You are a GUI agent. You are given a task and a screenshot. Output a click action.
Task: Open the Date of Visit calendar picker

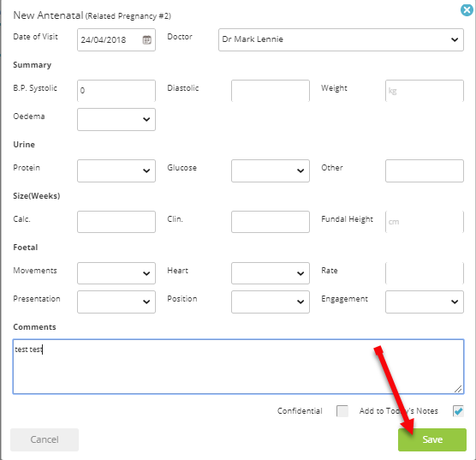147,39
